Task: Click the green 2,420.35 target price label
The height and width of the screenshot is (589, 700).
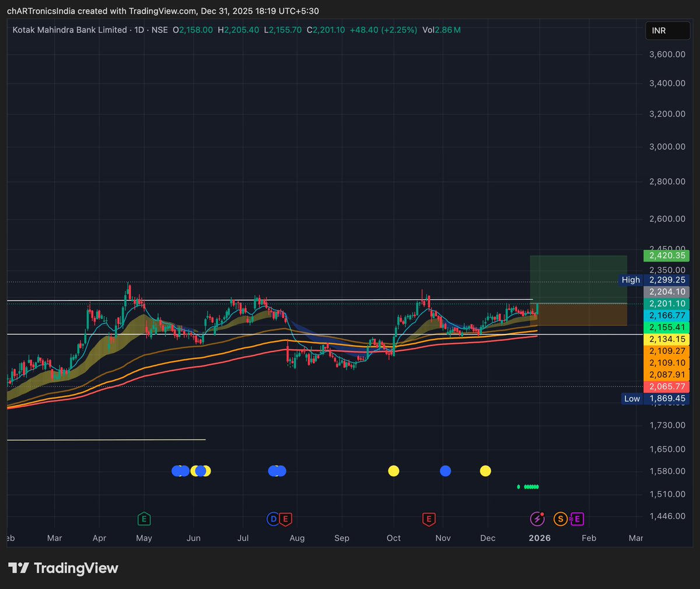Action: 666,256
